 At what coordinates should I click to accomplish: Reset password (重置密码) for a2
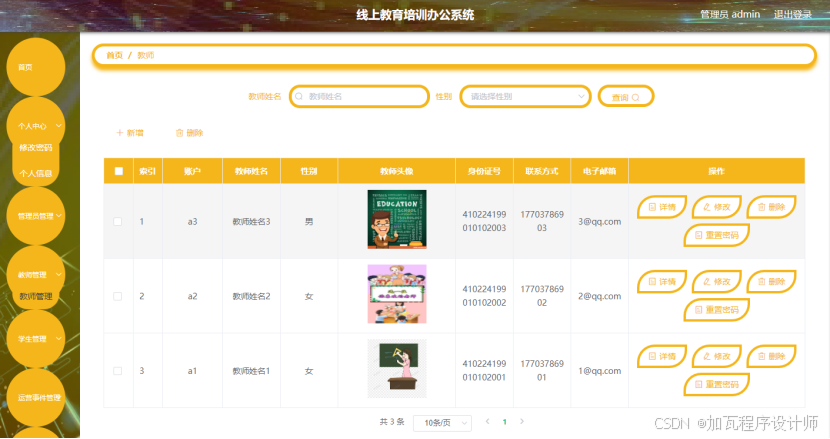pyautogui.click(x=716, y=310)
